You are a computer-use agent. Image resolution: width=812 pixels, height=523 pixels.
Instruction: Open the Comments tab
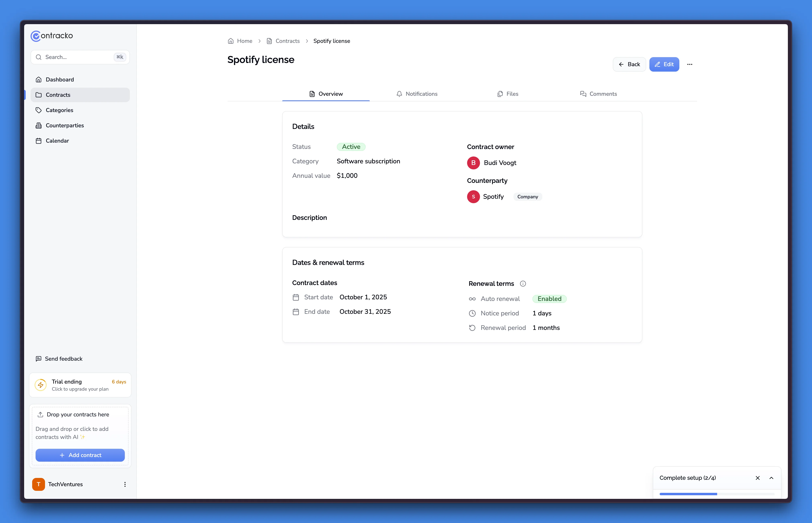click(x=599, y=94)
